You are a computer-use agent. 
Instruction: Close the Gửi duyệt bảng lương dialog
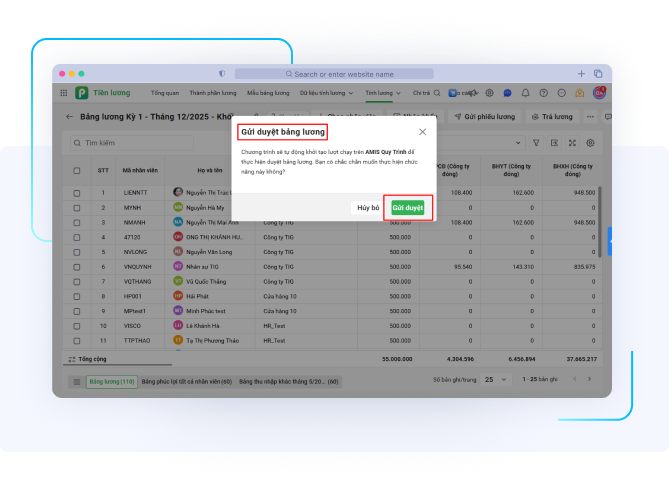[x=422, y=132]
